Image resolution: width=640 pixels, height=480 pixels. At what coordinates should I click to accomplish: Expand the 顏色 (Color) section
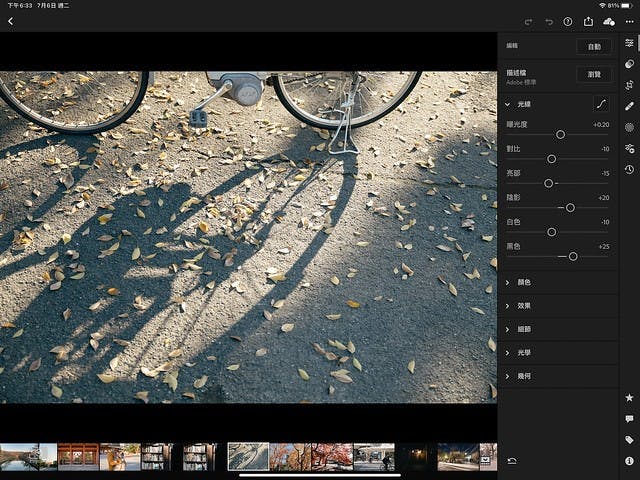(508, 282)
